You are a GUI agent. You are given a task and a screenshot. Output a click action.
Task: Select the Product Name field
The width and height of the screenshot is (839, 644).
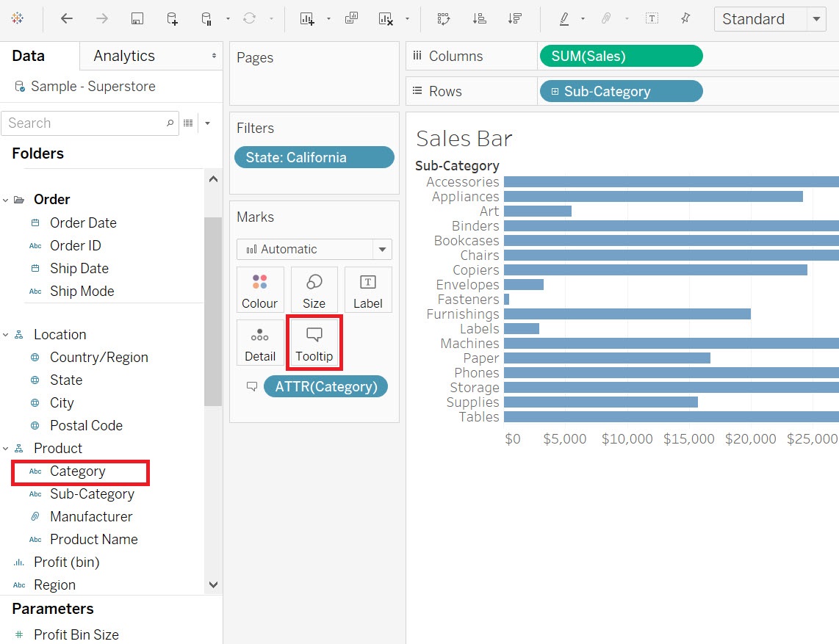(93, 539)
